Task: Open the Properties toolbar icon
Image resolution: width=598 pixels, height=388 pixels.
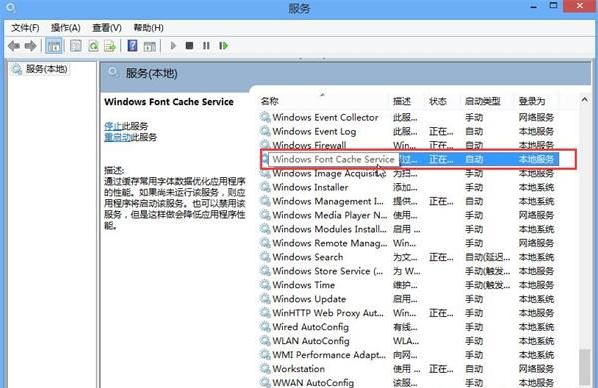Action: (x=76, y=46)
